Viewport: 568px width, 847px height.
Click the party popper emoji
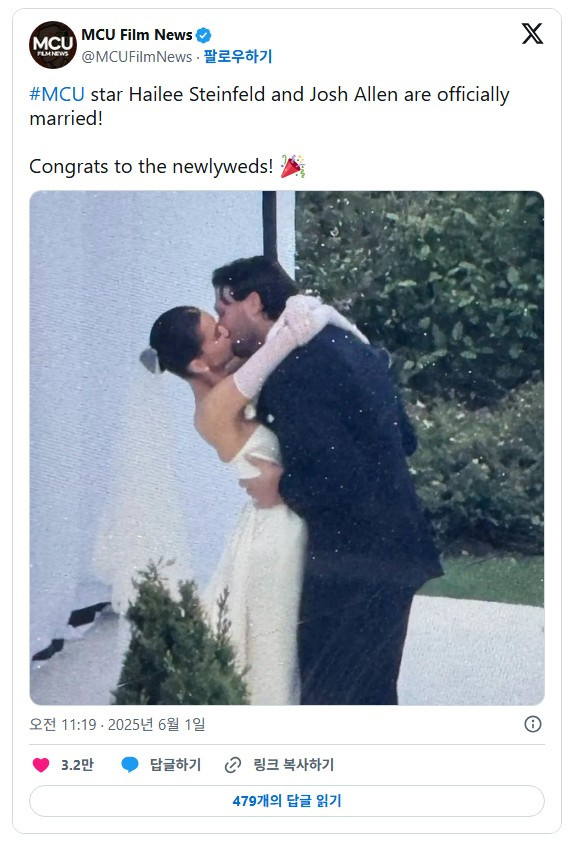293,166
